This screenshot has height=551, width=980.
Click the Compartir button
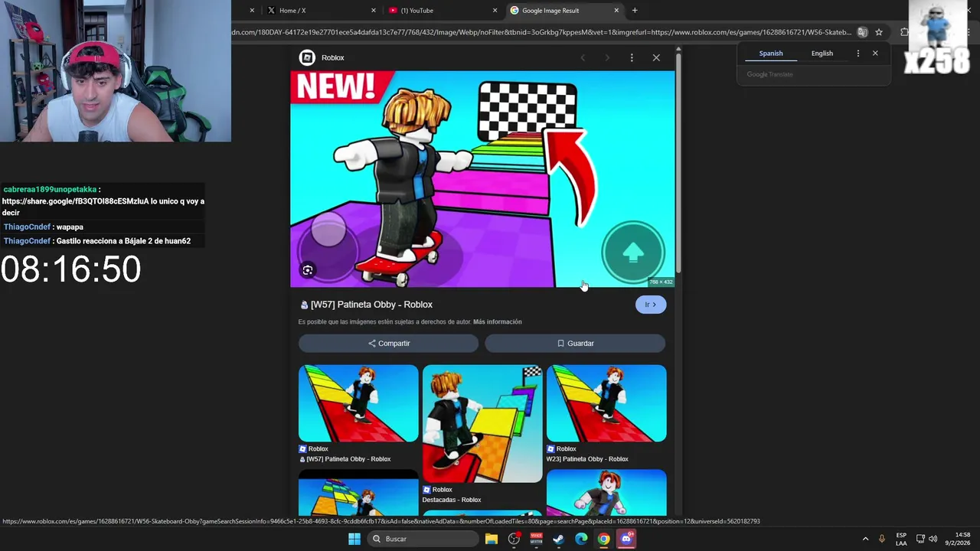[389, 344]
